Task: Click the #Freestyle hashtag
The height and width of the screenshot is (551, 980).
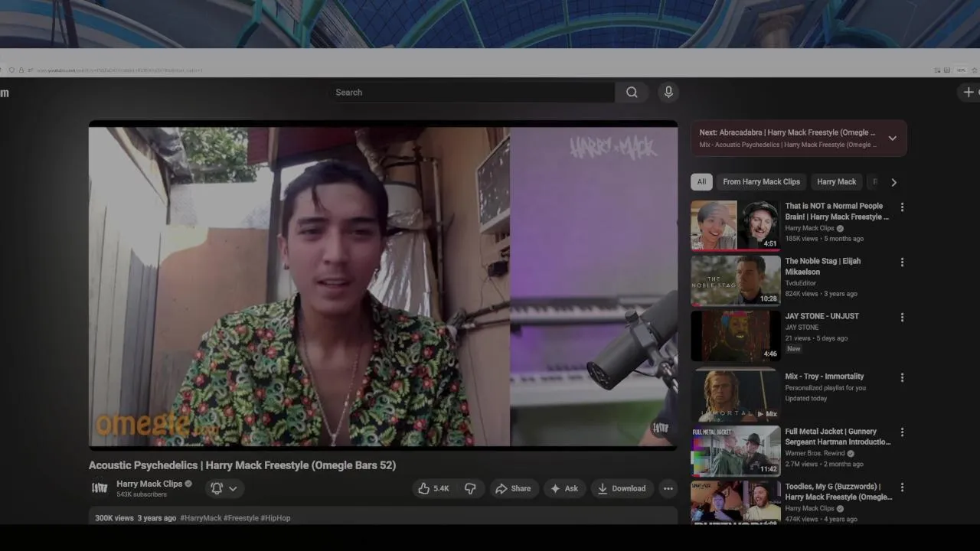Action: coord(241,518)
